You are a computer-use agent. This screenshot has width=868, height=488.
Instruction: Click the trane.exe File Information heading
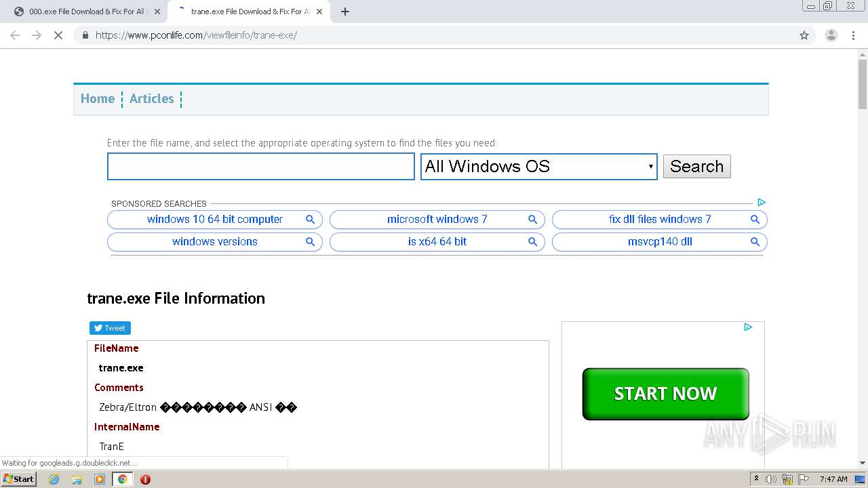tap(176, 299)
